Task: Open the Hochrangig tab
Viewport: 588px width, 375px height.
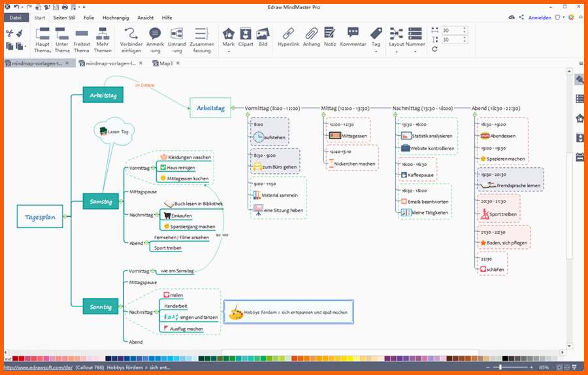Action: (x=116, y=18)
